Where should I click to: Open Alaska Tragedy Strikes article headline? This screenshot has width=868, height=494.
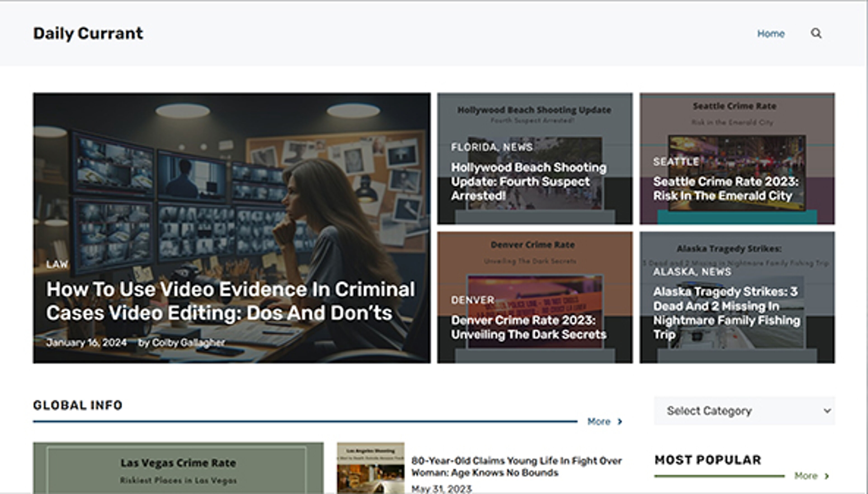click(726, 313)
